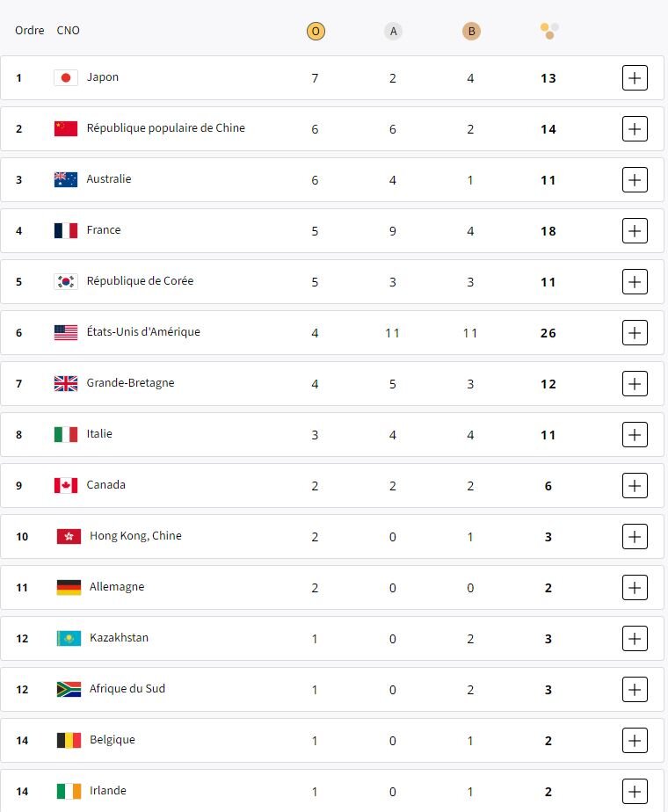Expand États-Unis d'Amérique row
The image size is (668, 812).
coord(635,333)
